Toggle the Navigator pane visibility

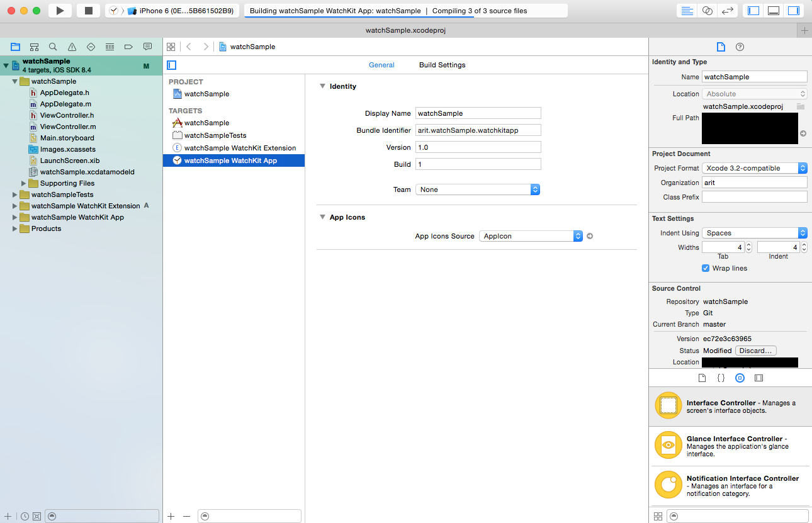(753, 11)
